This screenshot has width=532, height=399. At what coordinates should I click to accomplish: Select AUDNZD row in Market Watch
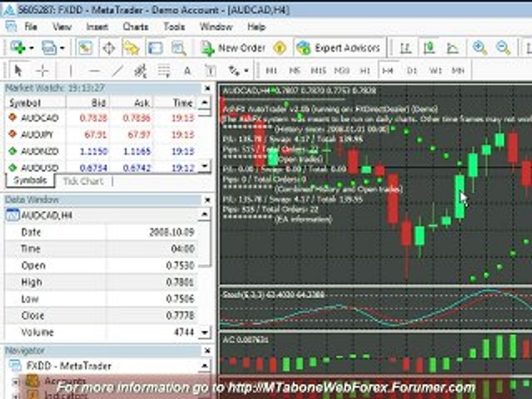click(x=102, y=151)
